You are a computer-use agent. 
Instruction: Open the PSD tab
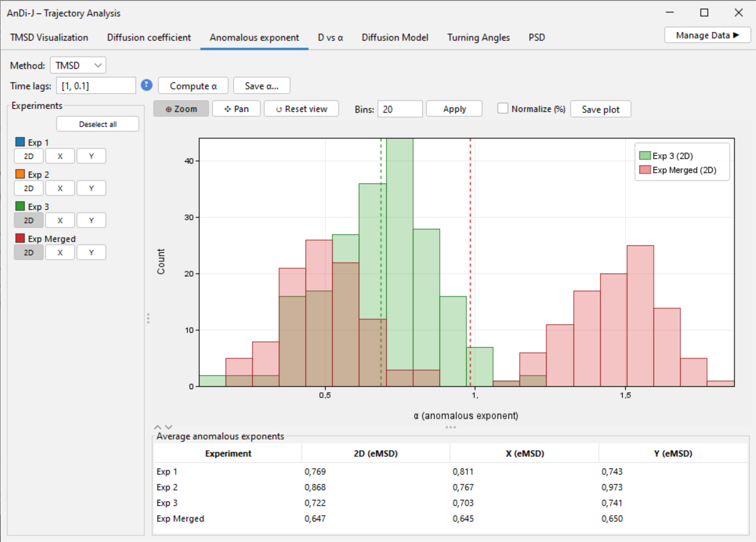pos(537,38)
